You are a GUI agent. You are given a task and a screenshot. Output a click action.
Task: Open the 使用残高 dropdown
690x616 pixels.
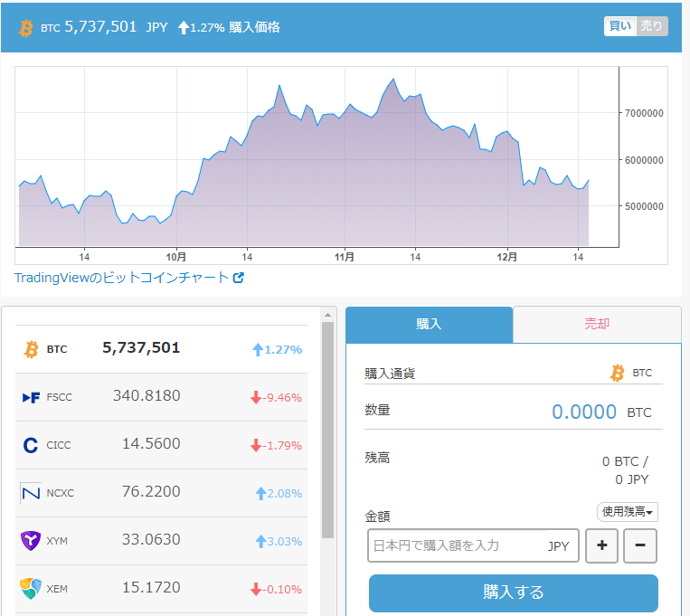coord(628,512)
